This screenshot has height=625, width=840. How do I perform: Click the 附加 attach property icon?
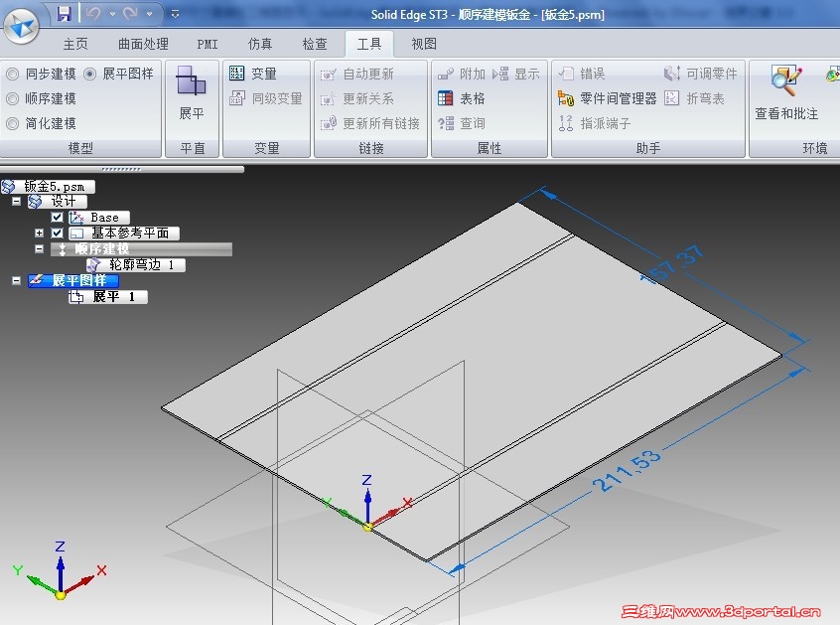(x=445, y=74)
